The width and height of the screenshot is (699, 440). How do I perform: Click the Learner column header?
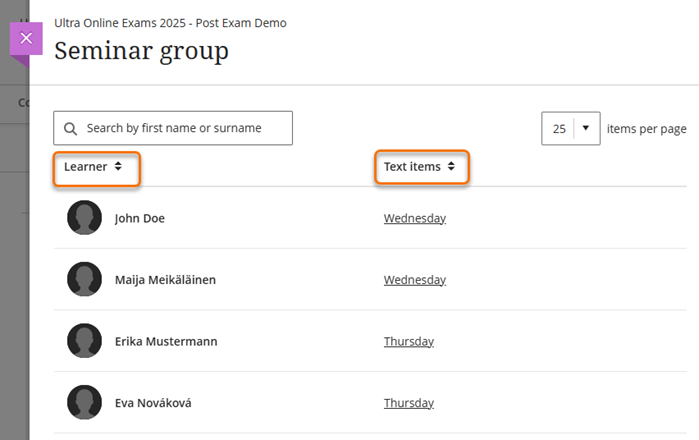click(x=86, y=167)
